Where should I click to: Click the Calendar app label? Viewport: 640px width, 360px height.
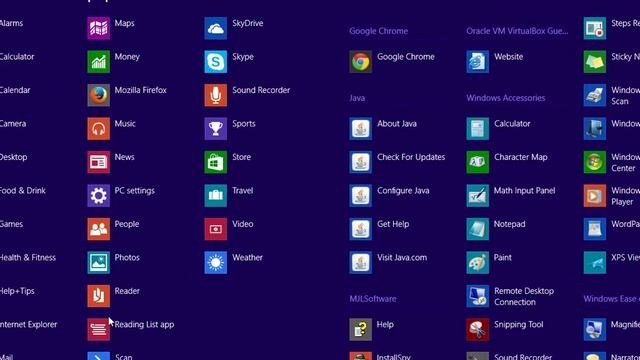(15, 90)
